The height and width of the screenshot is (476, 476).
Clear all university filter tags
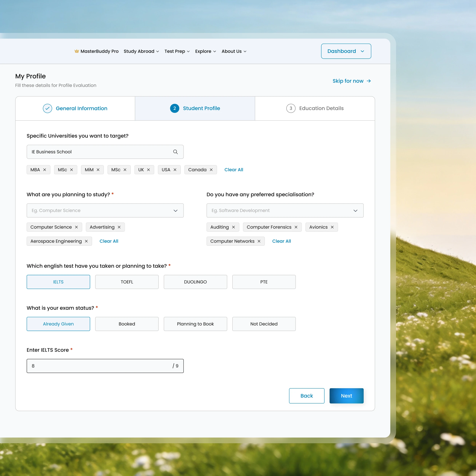point(234,170)
